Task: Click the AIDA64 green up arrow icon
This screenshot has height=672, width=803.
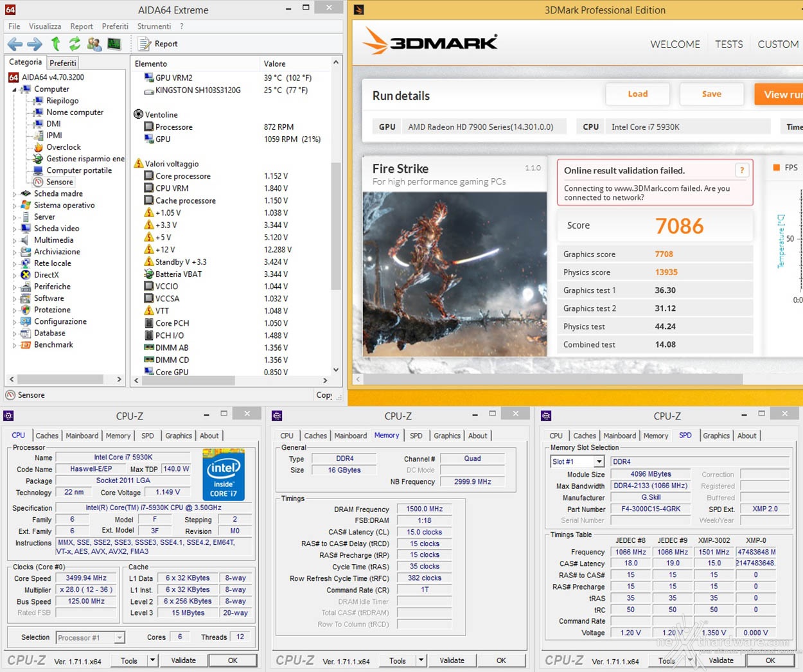Action: pos(56,44)
